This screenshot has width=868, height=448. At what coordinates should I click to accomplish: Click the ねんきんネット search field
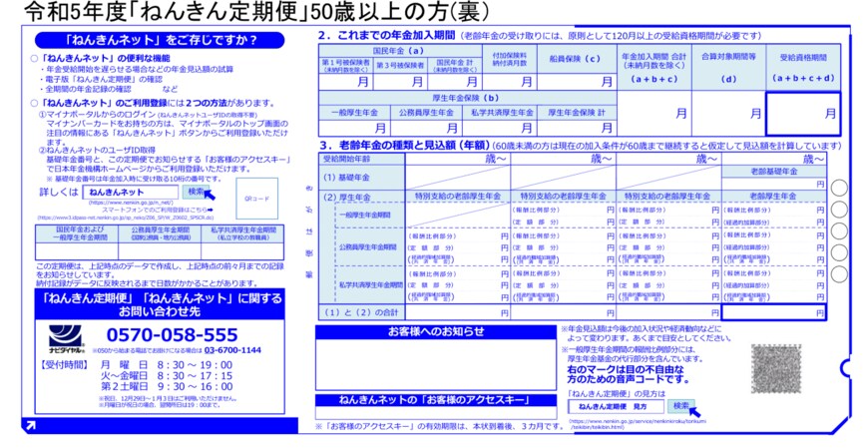coord(130,192)
